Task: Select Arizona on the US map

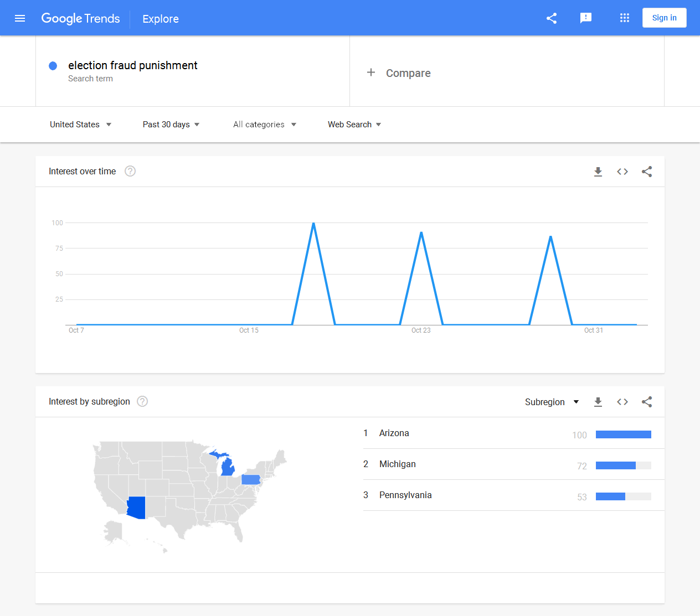Action: point(136,507)
